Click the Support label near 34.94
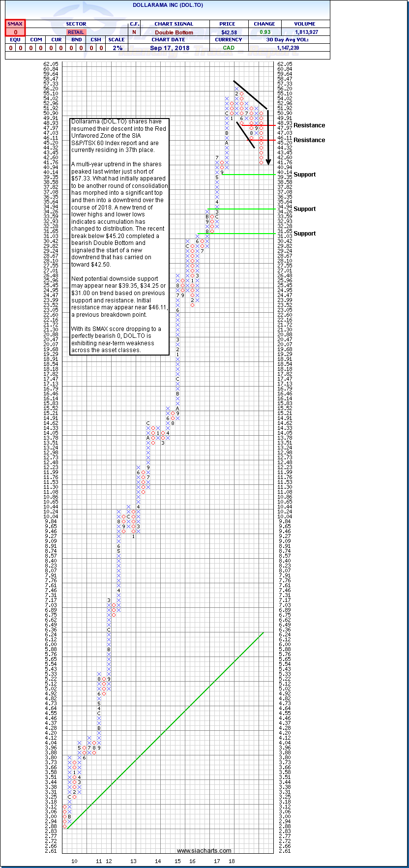Image resolution: width=409 pixels, height=868 pixels. (x=304, y=209)
